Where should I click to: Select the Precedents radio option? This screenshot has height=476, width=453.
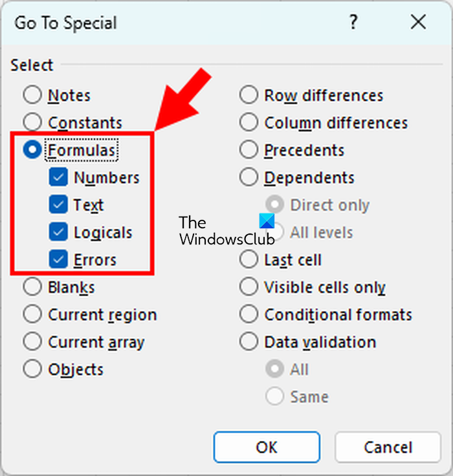coord(249,150)
